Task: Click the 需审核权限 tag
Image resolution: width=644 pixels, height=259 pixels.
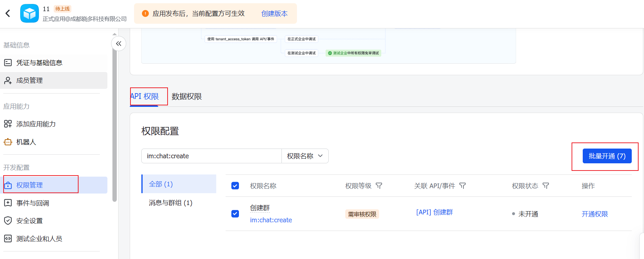Action: (362, 214)
